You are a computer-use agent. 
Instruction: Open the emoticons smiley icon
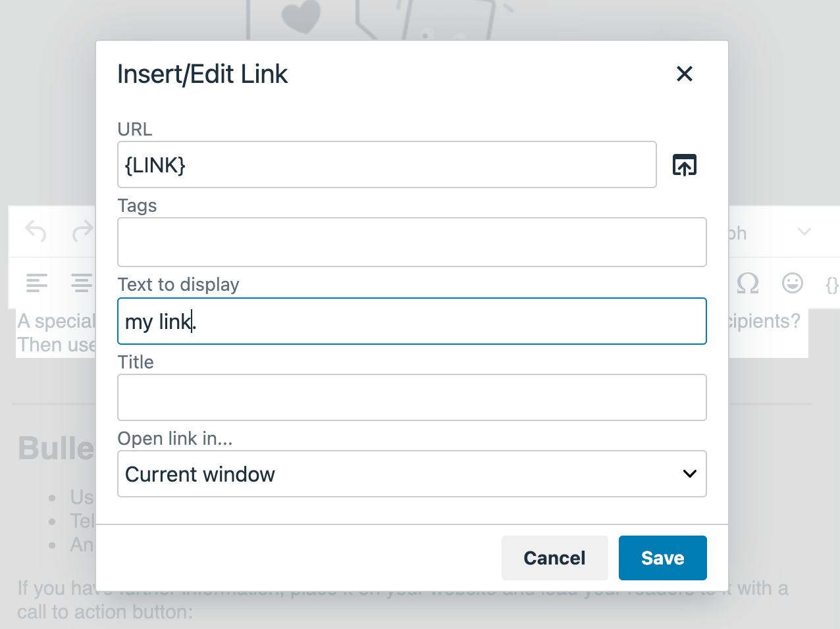(793, 283)
